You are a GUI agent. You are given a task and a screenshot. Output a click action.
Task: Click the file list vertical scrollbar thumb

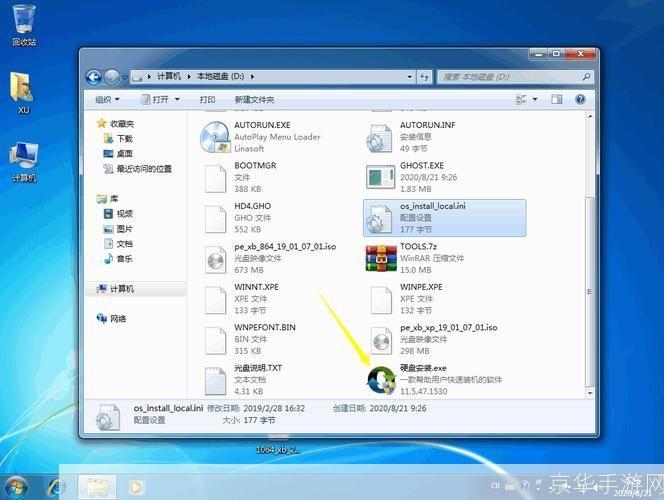tap(589, 291)
